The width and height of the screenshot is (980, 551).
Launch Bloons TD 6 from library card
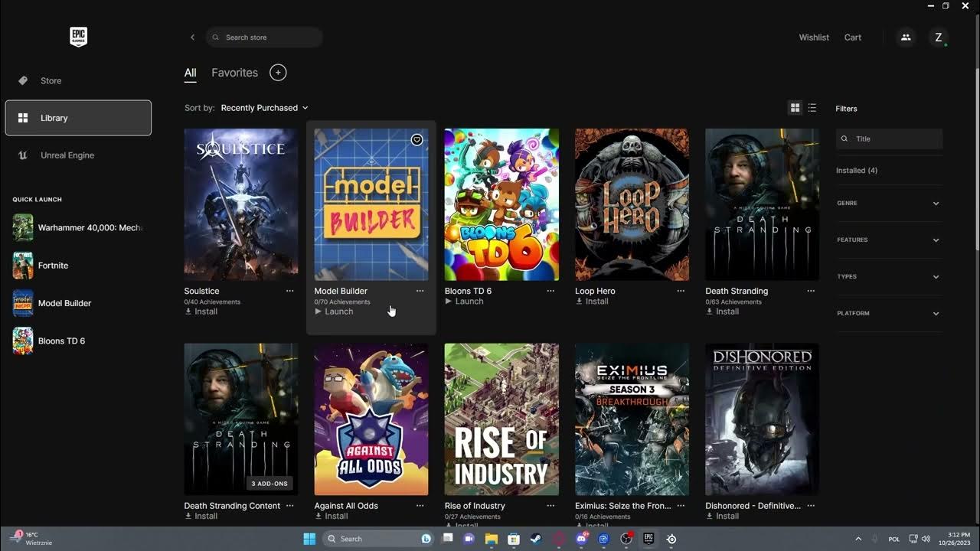pos(464,302)
